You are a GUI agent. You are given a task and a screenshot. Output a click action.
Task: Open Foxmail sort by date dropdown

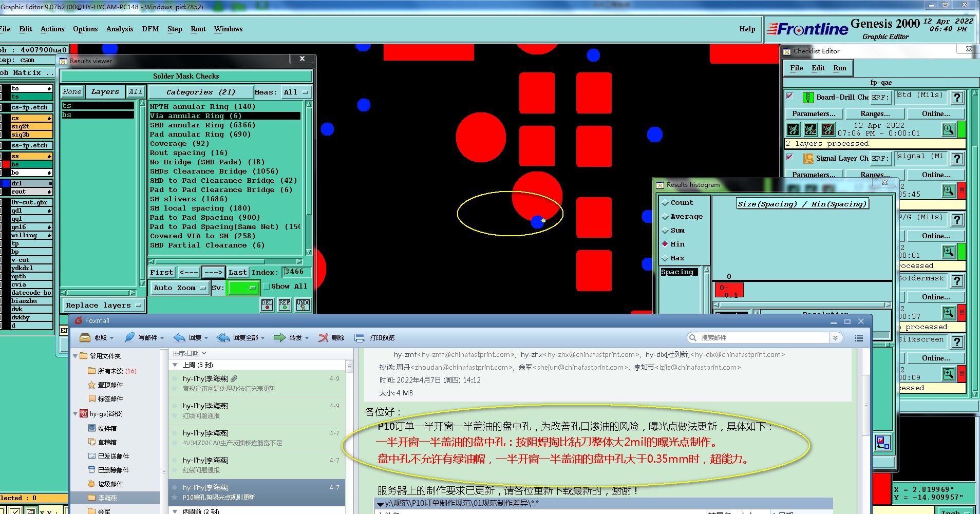click(189, 353)
